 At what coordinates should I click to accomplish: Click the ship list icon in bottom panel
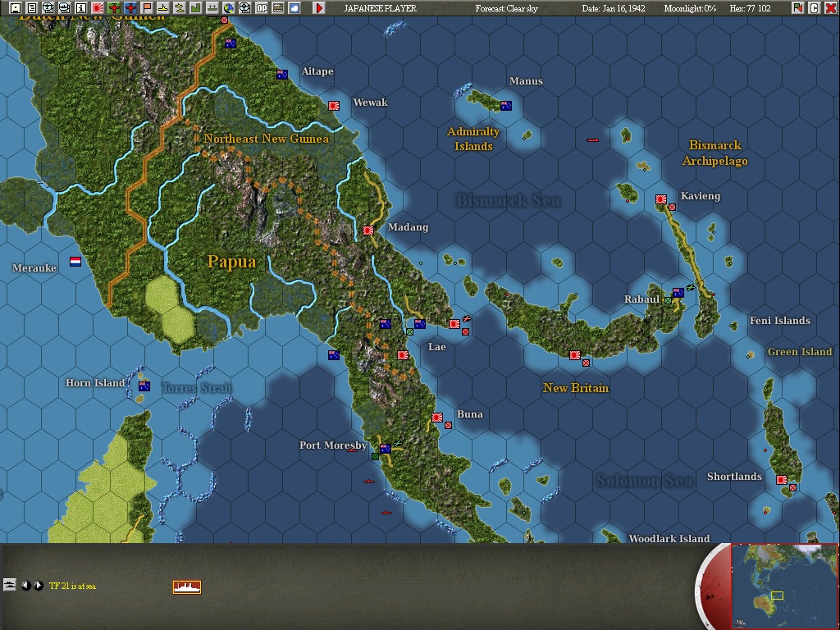tap(10, 584)
